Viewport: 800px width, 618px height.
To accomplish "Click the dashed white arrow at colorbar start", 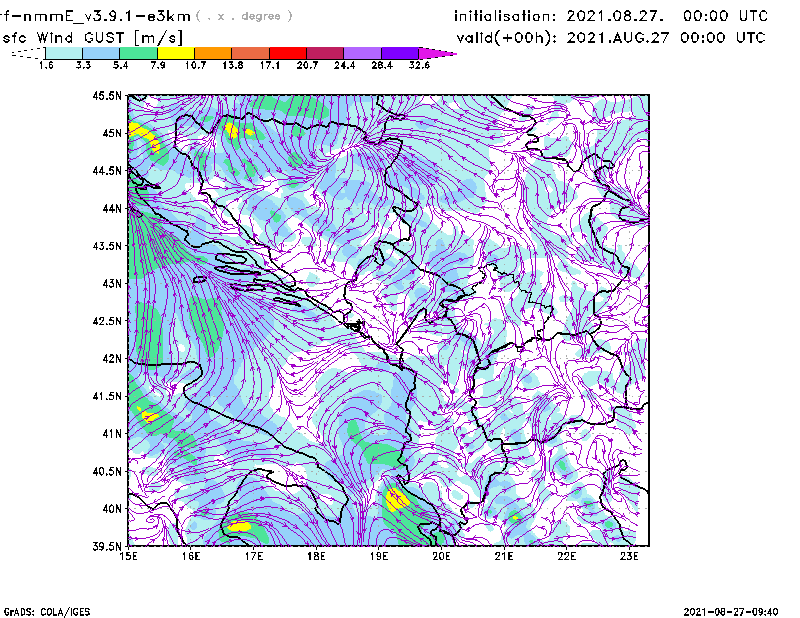I will [x=28, y=53].
